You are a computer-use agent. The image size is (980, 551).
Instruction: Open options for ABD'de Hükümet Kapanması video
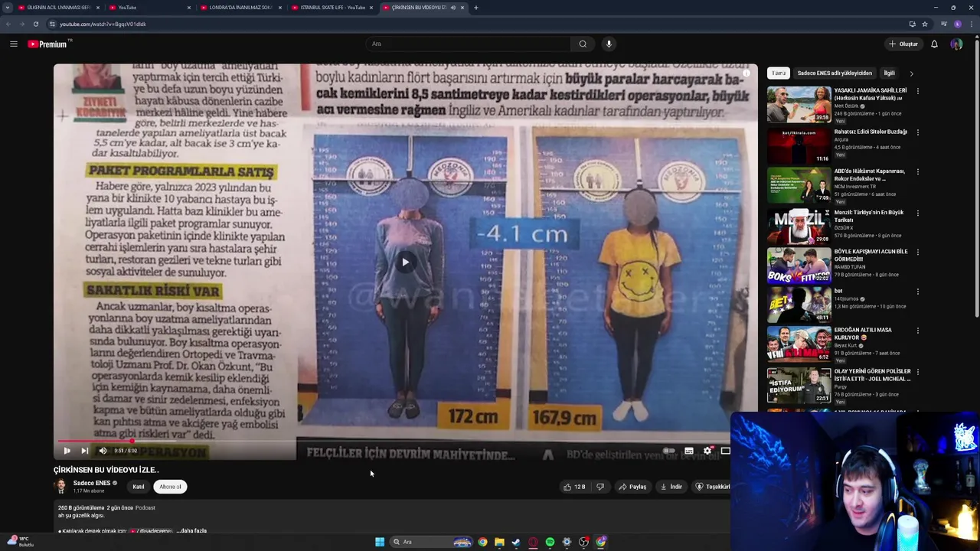click(x=918, y=172)
